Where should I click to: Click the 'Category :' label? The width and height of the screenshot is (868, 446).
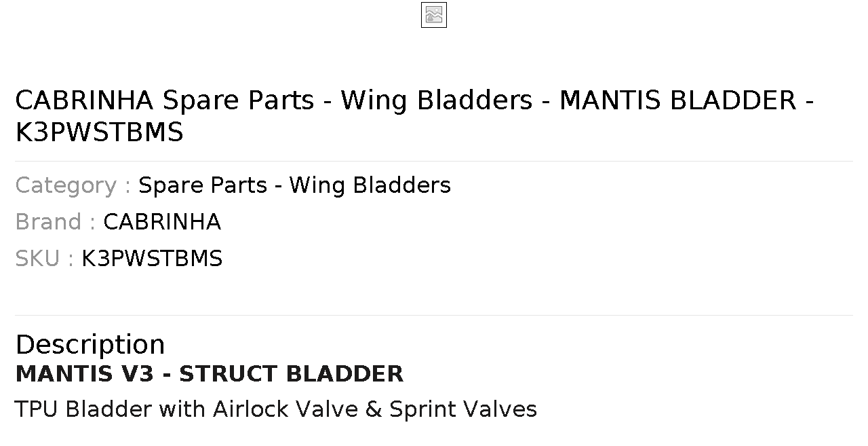pyautogui.click(x=73, y=185)
